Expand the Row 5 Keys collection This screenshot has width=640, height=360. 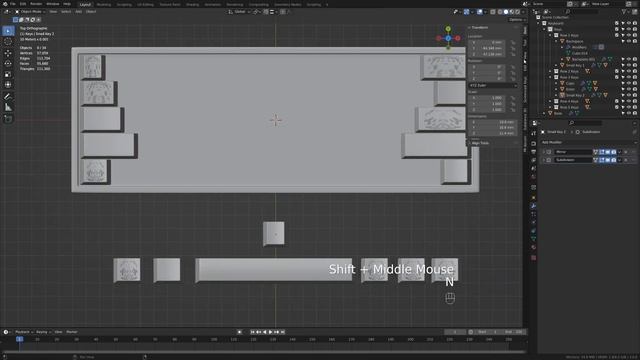pyautogui.click(x=550, y=107)
